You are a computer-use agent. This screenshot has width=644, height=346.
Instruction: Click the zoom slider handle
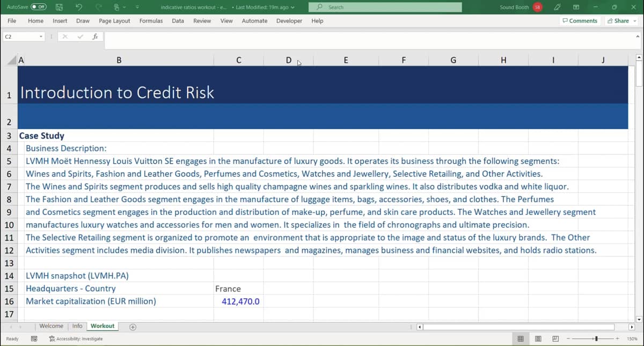[x=595, y=338]
